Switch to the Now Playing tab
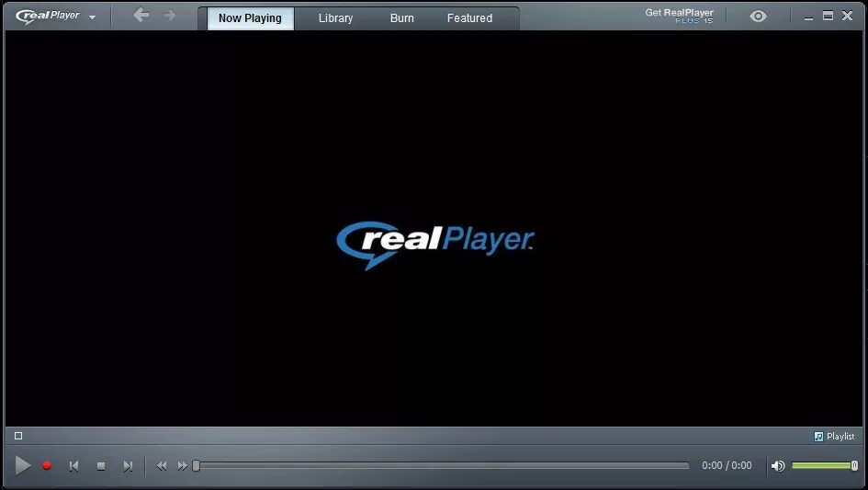868x490 pixels. 250,18
